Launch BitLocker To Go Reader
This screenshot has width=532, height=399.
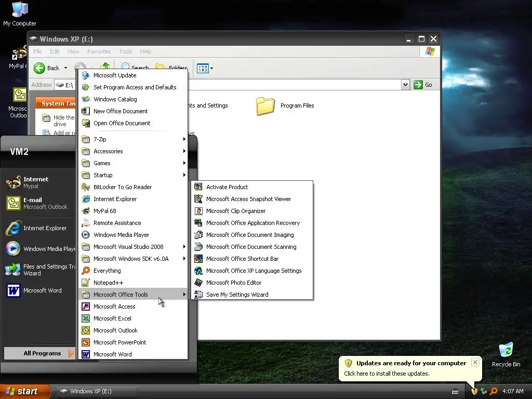[133, 187]
